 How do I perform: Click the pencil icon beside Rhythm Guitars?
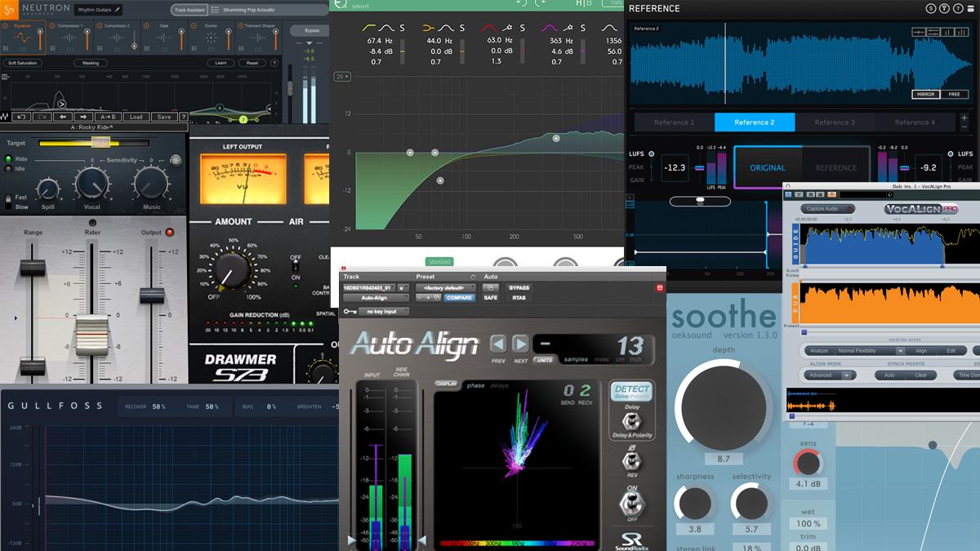click(117, 10)
